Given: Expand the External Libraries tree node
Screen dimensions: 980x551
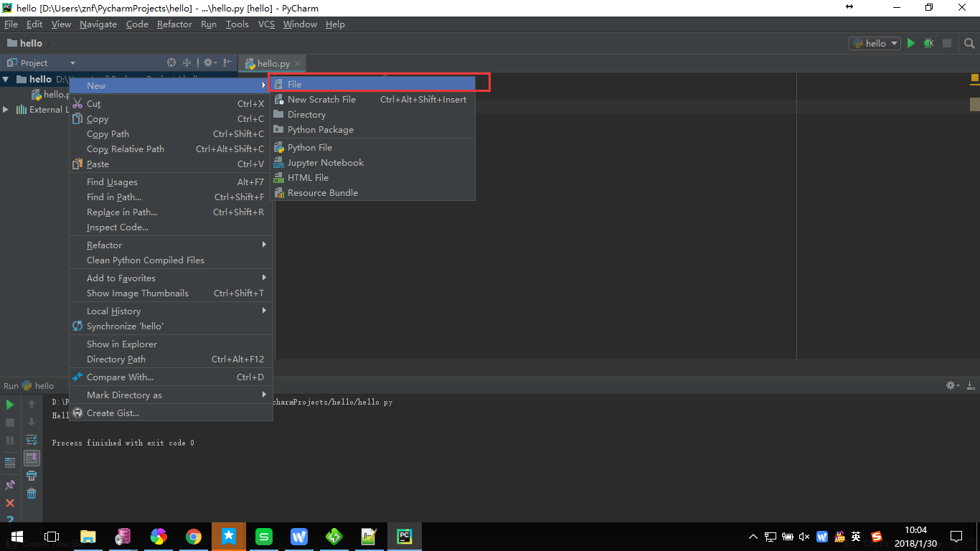Looking at the screenshot, I should [6, 110].
